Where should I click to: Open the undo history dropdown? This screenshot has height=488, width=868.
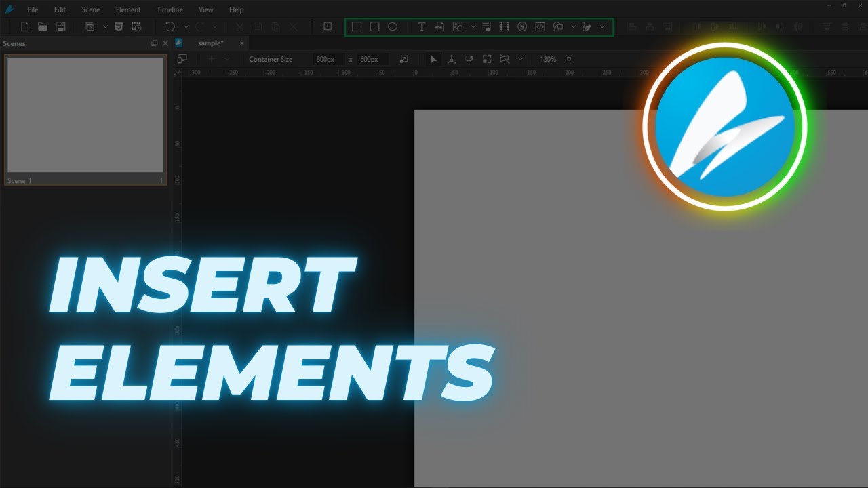pos(186,27)
